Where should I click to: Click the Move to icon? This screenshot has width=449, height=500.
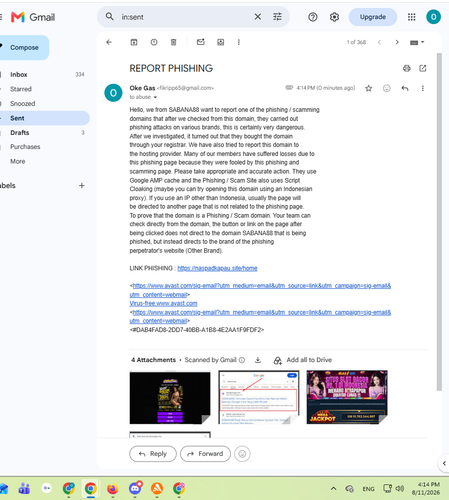[221, 42]
